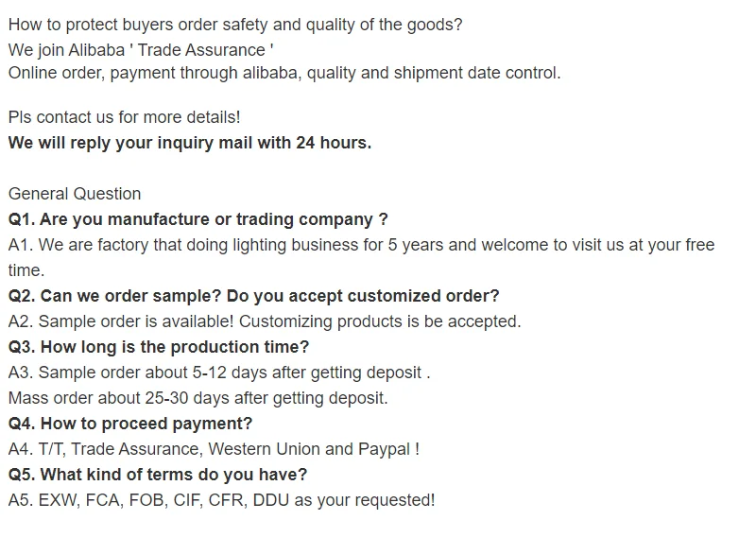Click the 'General Question' heading
Viewport: 756px width, 555px height.
point(75,194)
